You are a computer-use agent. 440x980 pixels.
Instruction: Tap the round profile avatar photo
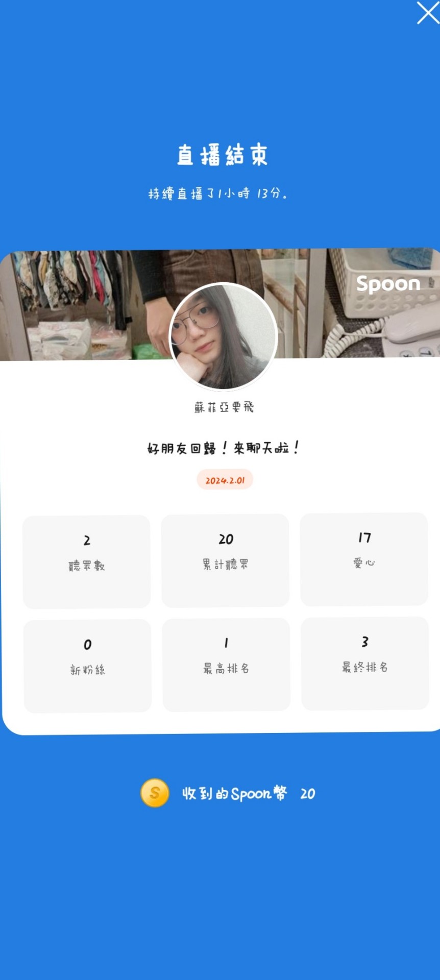[x=223, y=336]
